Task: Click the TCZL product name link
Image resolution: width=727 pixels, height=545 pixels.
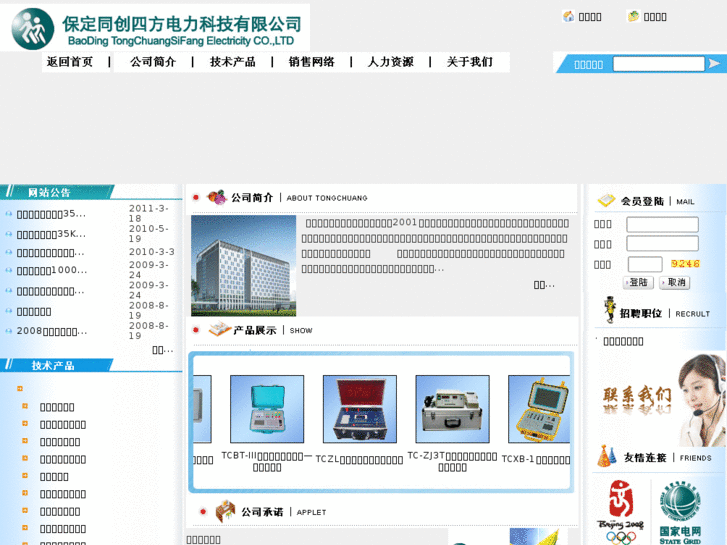Action: (359, 460)
